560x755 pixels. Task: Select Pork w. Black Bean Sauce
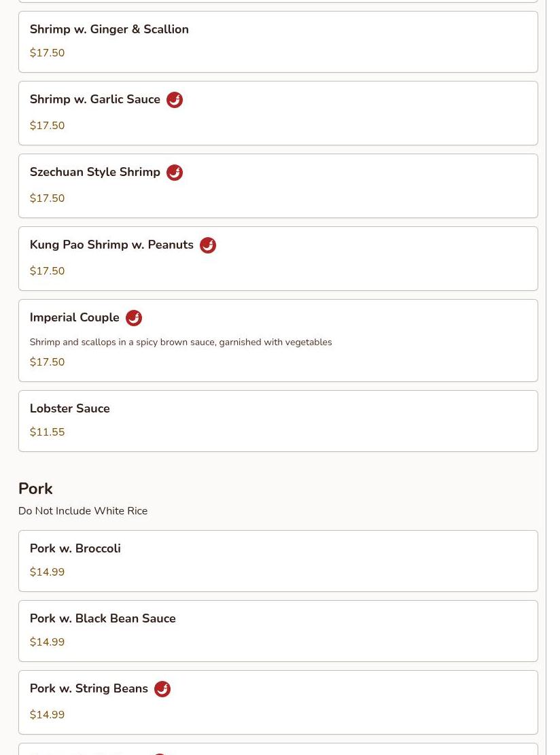point(103,618)
